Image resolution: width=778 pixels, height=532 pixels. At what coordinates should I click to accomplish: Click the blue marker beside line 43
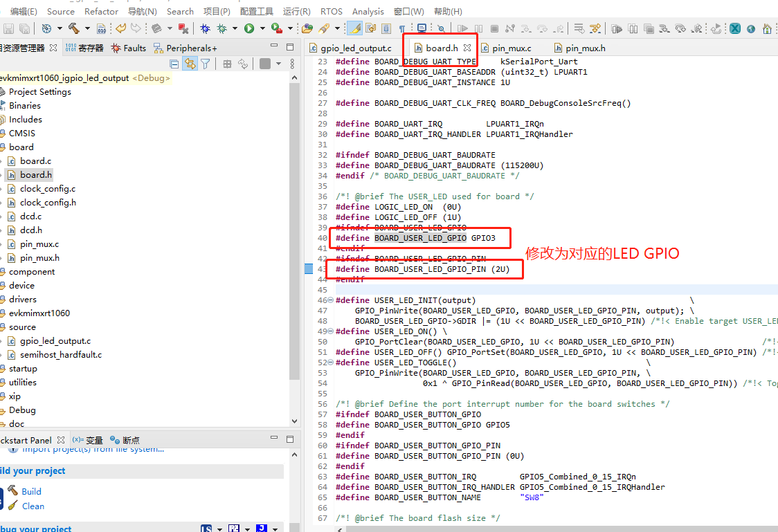(309, 268)
